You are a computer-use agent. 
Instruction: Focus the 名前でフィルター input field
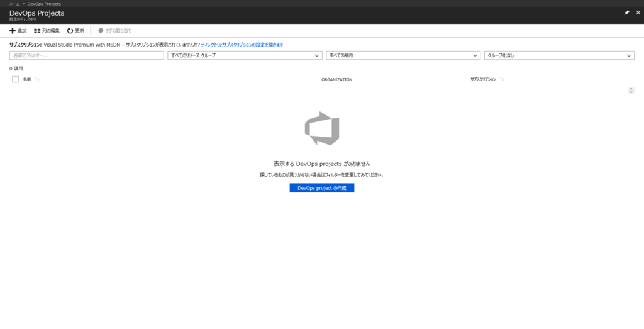click(x=87, y=55)
